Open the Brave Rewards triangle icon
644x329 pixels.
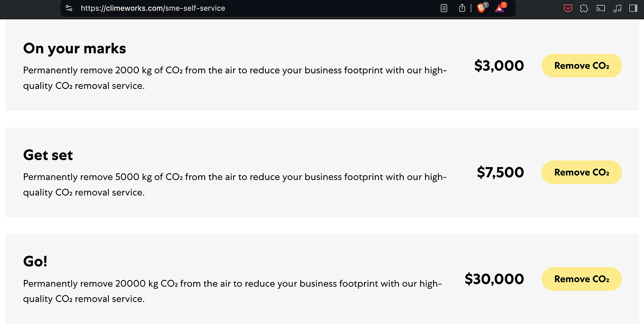[x=500, y=8]
